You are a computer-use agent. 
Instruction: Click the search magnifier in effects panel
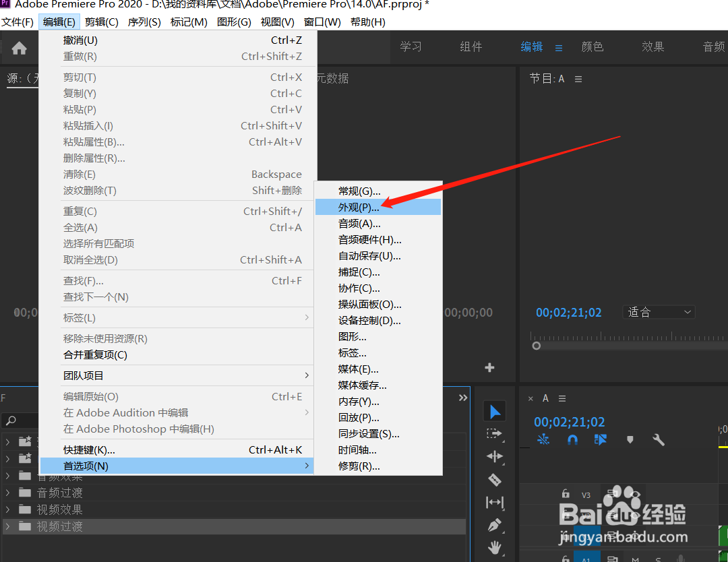pos(11,420)
